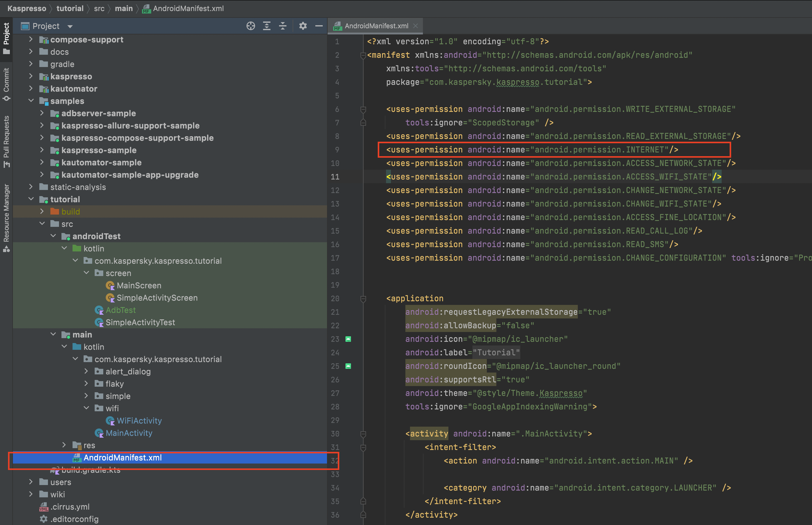Expand the gradle folder

pyautogui.click(x=31, y=64)
